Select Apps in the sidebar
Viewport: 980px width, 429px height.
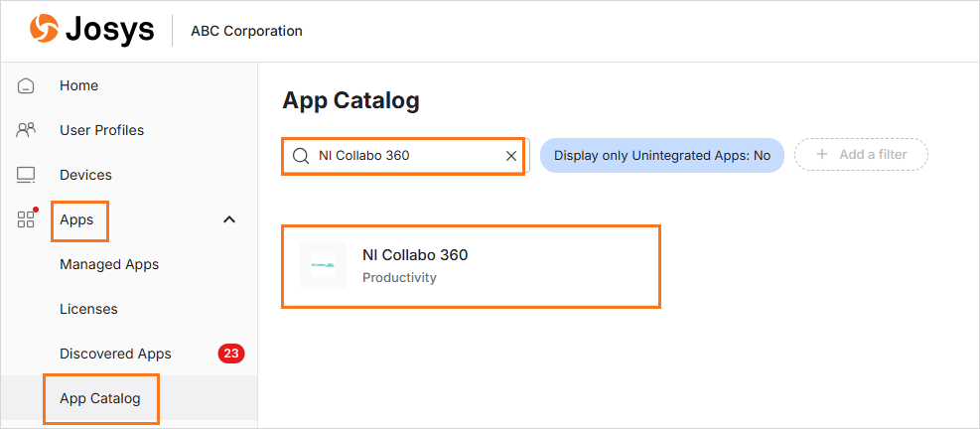pyautogui.click(x=76, y=219)
